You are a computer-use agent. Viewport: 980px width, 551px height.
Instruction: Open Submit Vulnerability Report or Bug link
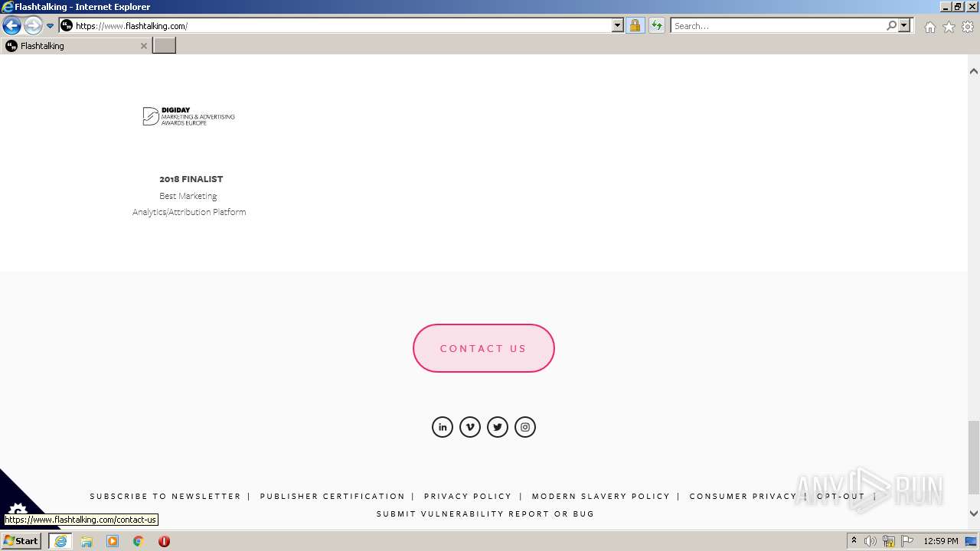tap(485, 514)
